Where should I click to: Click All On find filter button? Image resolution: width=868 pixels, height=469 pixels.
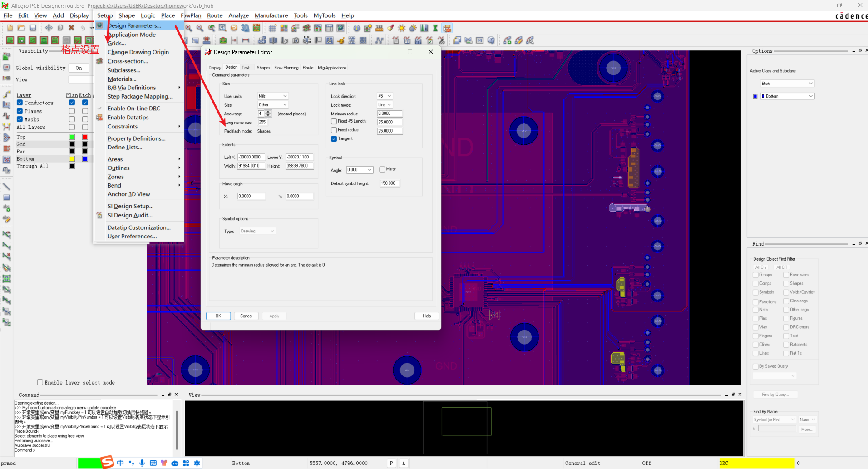click(760, 267)
